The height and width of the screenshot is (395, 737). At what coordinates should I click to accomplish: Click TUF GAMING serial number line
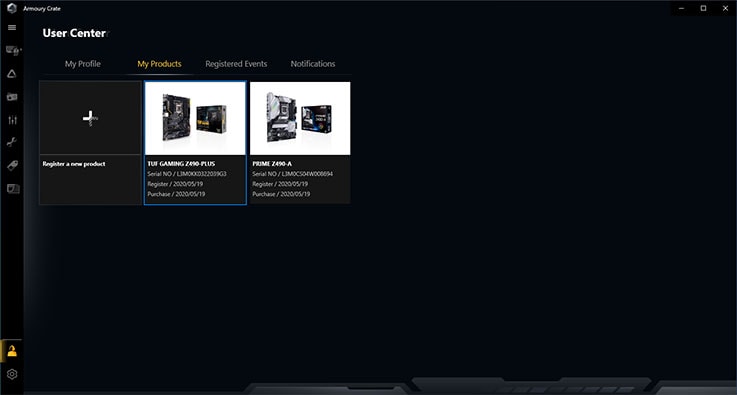[187, 174]
